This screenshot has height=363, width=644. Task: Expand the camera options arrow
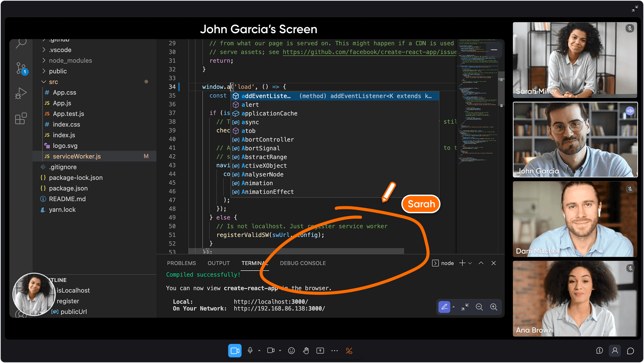[280, 351]
